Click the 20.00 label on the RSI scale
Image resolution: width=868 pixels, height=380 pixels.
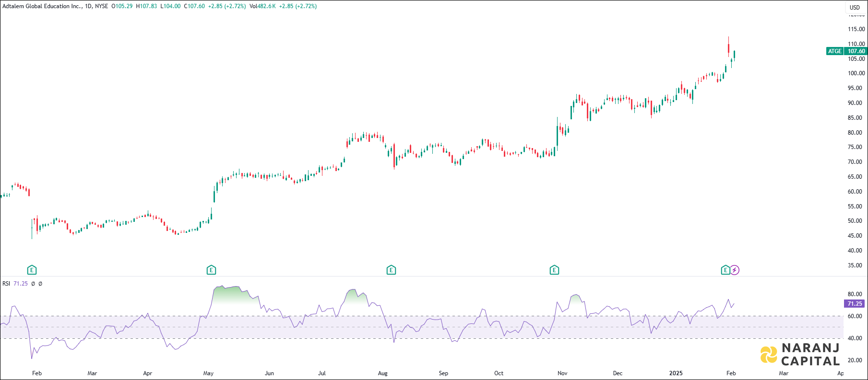[855, 360]
